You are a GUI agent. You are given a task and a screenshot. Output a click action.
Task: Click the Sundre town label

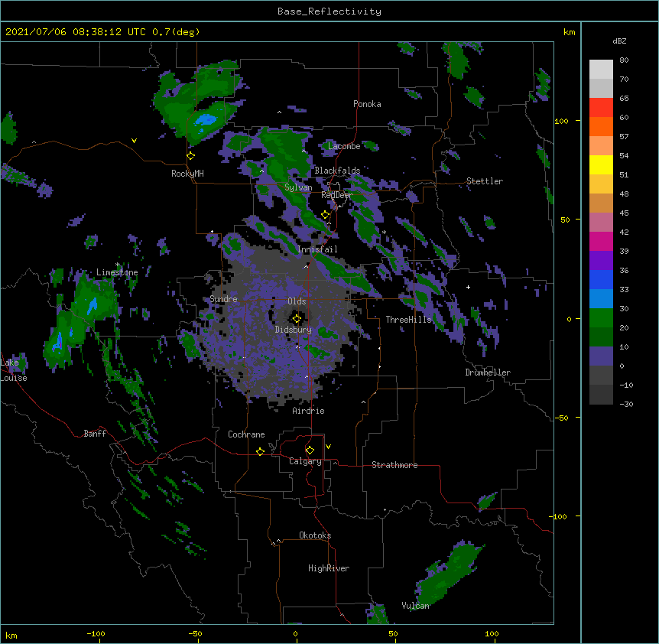coord(223,299)
